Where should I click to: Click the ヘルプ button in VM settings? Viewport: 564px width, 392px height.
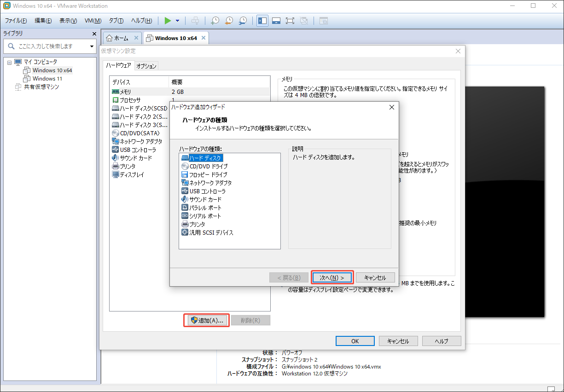(442, 341)
